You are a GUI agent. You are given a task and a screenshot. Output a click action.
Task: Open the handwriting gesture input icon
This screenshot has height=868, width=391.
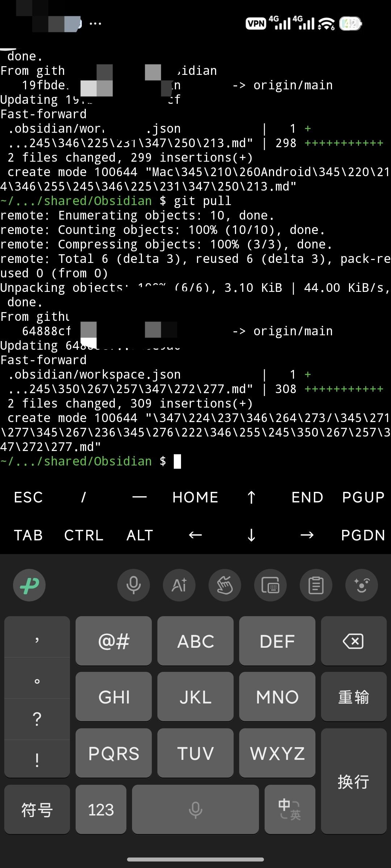pos(225,585)
